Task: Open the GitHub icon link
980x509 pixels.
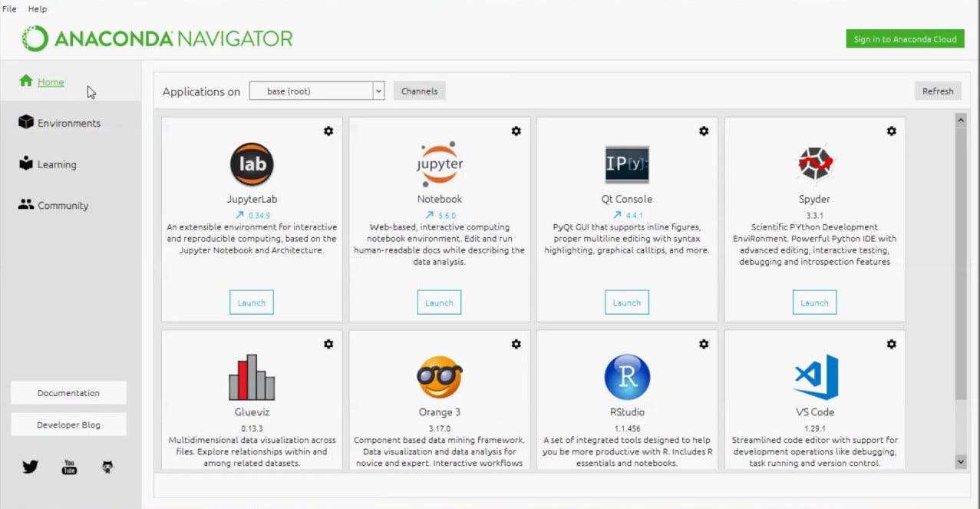Action: pyautogui.click(x=107, y=466)
